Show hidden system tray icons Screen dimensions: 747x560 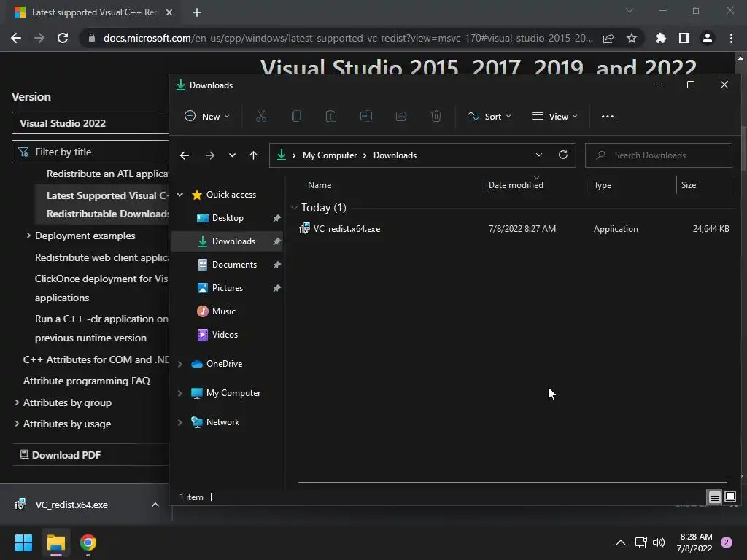tap(620, 542)
